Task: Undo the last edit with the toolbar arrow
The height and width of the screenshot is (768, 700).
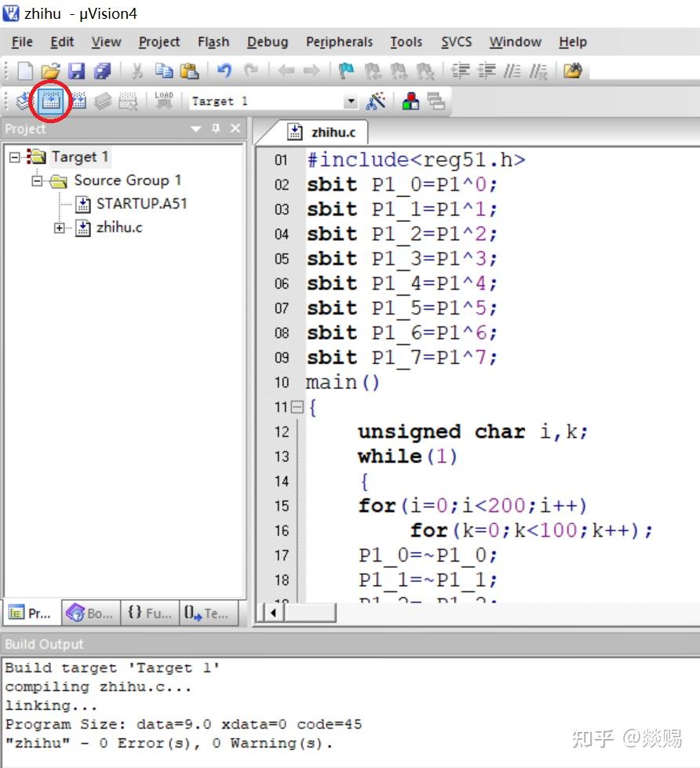Action: [224, 71]
